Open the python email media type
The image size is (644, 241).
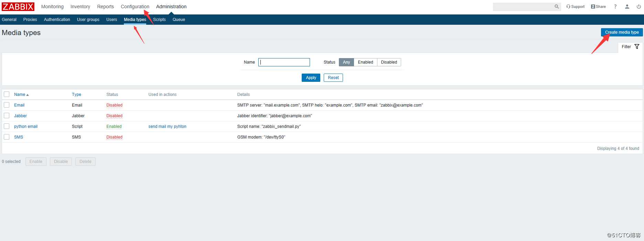click(26, 127)
